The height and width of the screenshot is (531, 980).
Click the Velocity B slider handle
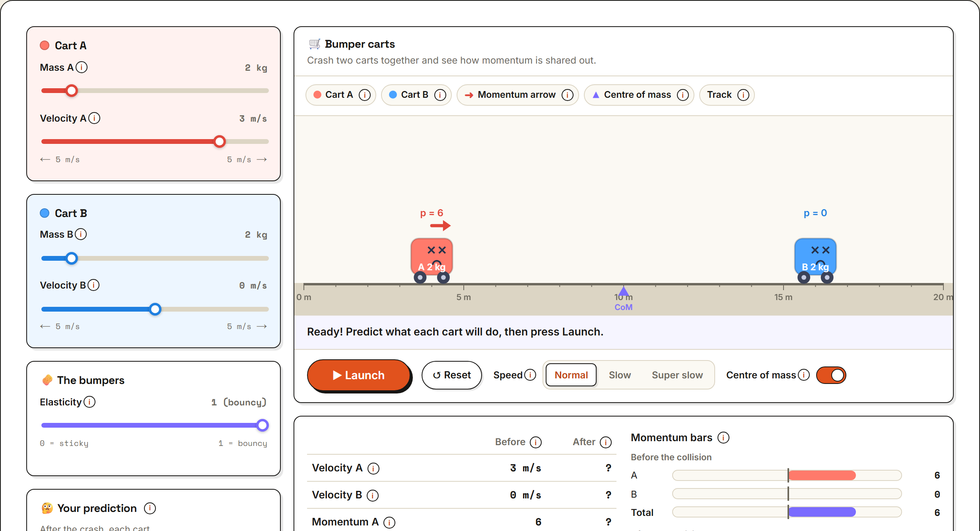[155, 309]
